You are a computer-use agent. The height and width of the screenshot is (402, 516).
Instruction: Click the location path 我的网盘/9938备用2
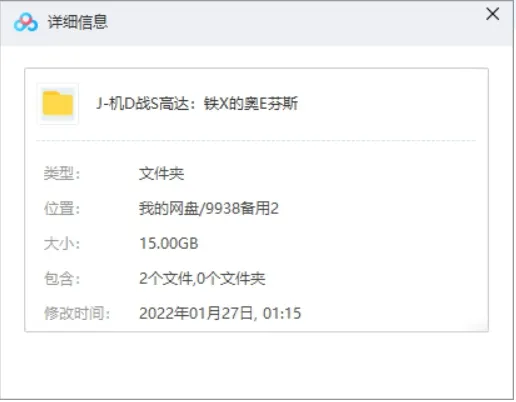tap(209, 209)
